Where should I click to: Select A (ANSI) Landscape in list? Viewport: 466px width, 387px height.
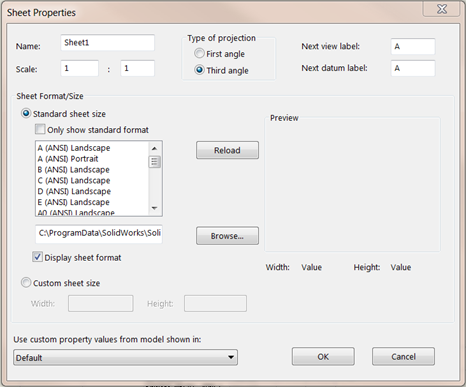(x=74, y=148)
